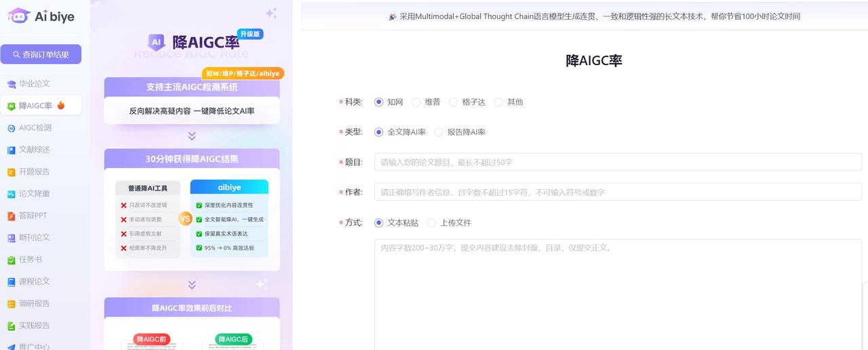The height and width of the screenshot is (350, 868).
Task: Click the 普通降AI工具 column header
Action: pos(148,187)
